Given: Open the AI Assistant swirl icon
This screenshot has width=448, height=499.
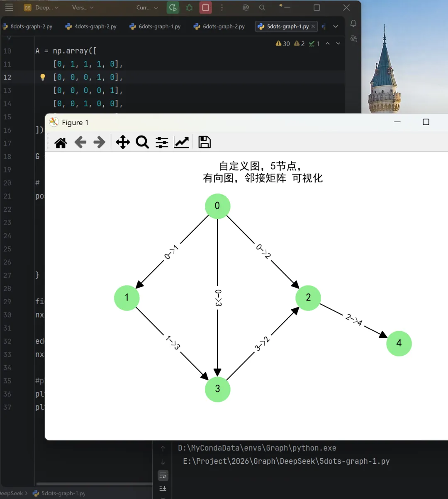Looking at the screenshot, I should tap(246, 7).
